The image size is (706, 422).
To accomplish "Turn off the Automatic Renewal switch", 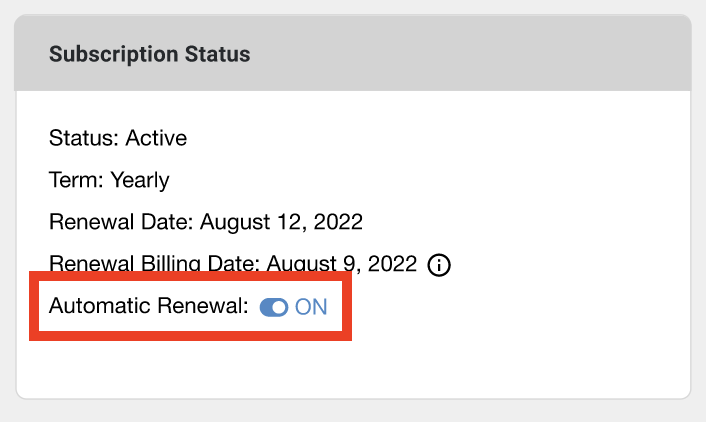I will (274, 308).
